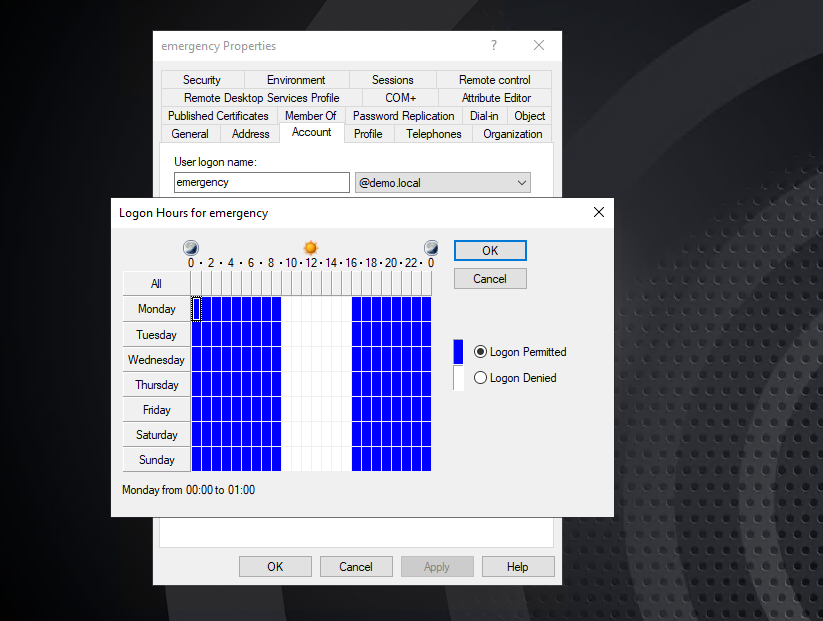Switch to the Organization tab
The height and width of the screenshot is (621, 823).
pos(512,134)
